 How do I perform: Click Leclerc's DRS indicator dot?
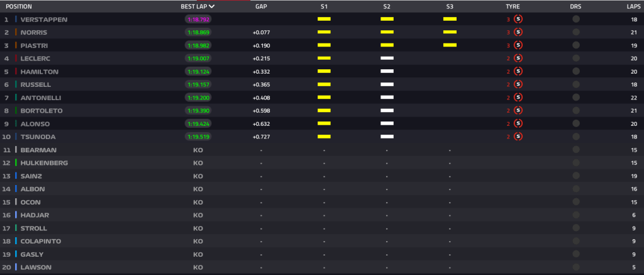click(x=576, y=59)
